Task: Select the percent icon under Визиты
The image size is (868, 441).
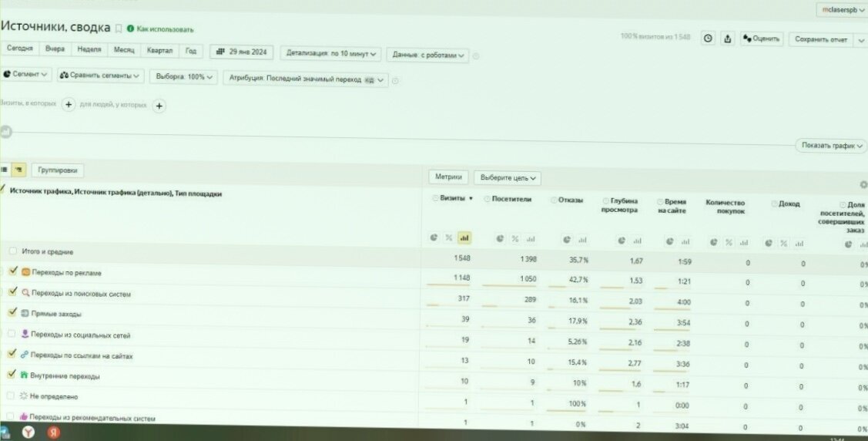Action: tap(449, 237)
